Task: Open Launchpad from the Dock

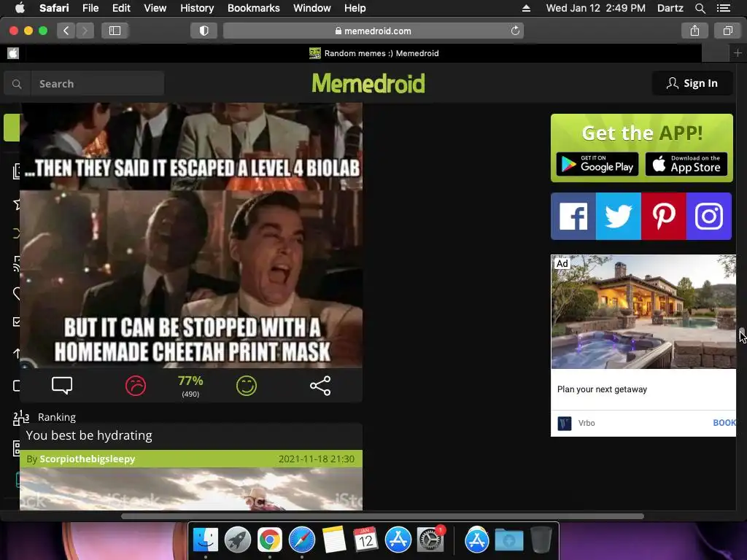Action: coord(237,540)
